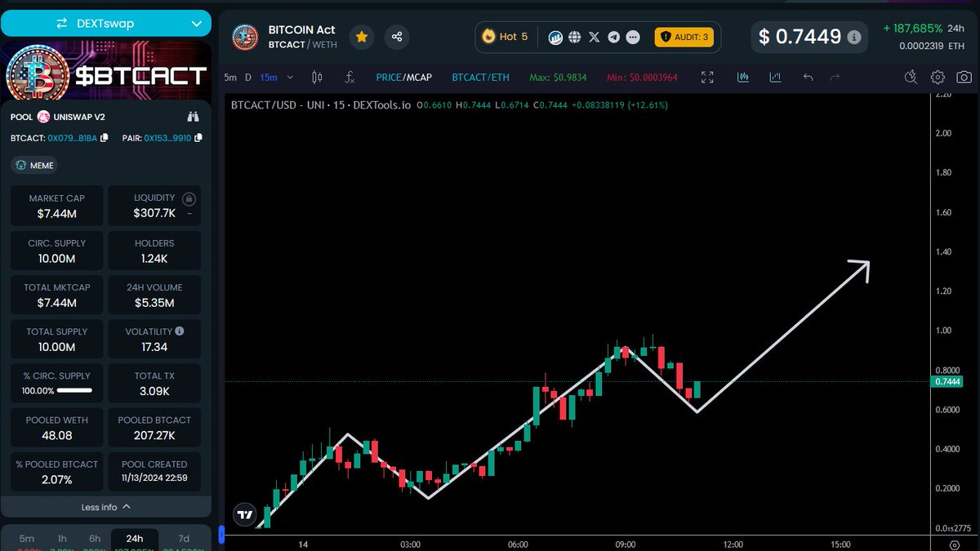Viewport: 980px width, 551px height.
Task: Click the TOTAL TX 3.09K card
Action: tap(154, 383)
